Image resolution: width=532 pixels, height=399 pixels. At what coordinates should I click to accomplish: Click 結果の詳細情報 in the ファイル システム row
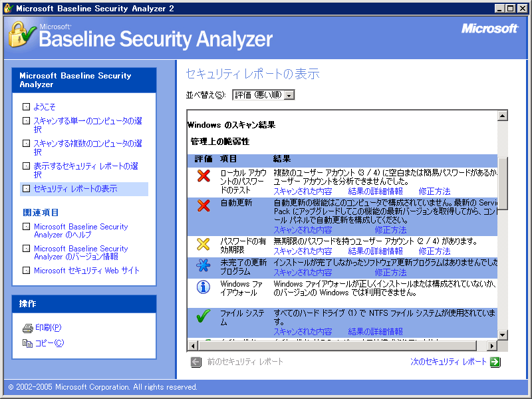click(375, 331)
